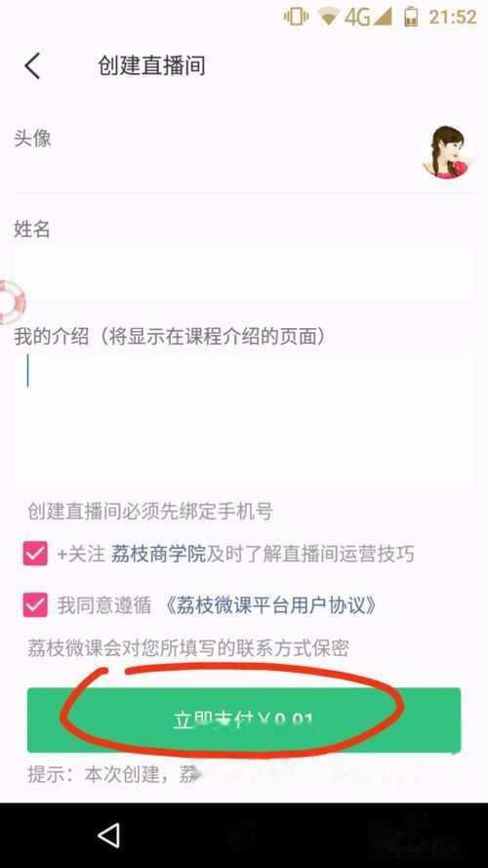
Task: Tap the 21:52 clock in status bar
Action: (x=453, y=17)
